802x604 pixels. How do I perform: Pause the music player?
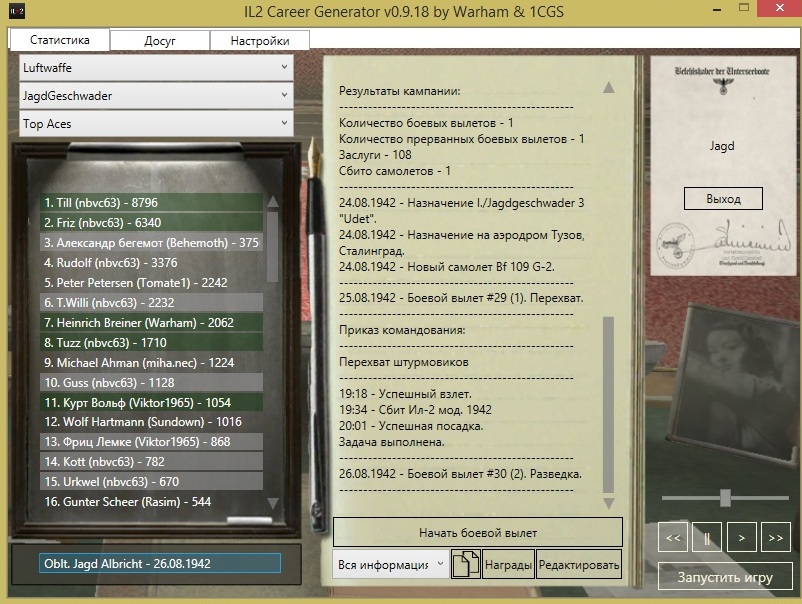coord(707,538)
